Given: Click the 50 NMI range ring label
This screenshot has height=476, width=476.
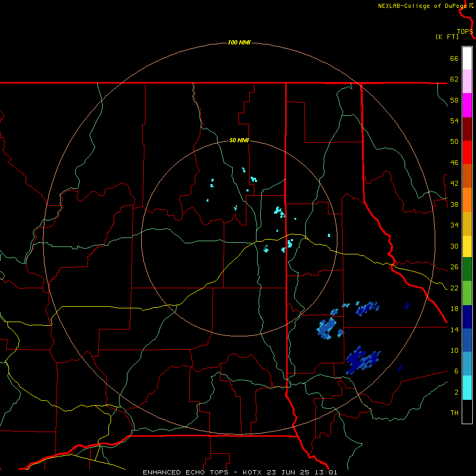Looking at the screenshot, I should pyautogui.click(x=239, y=140).
